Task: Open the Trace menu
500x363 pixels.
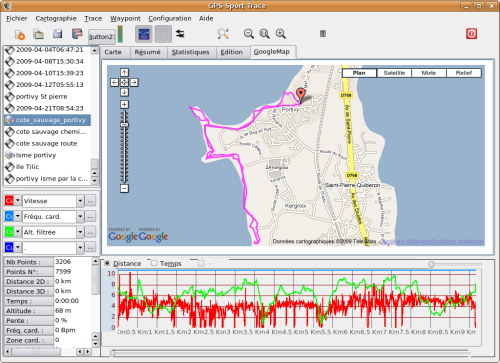Action: 93,18
